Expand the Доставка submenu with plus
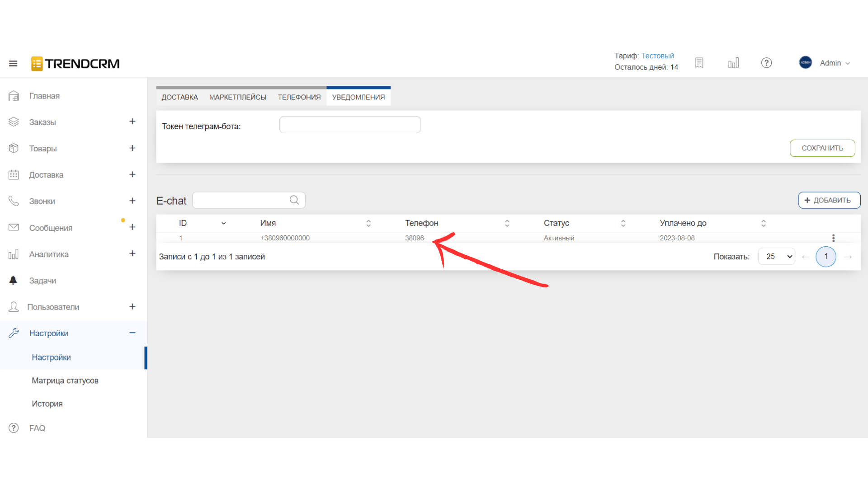This screenshot has height=488, width=868. [x=132, y=174]
